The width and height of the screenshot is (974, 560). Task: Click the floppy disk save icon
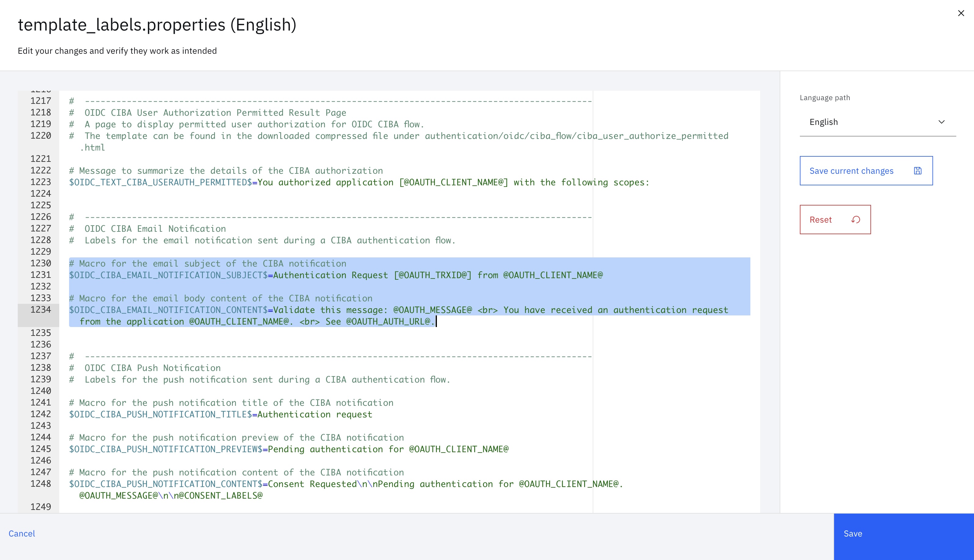[x=917, y=171]
